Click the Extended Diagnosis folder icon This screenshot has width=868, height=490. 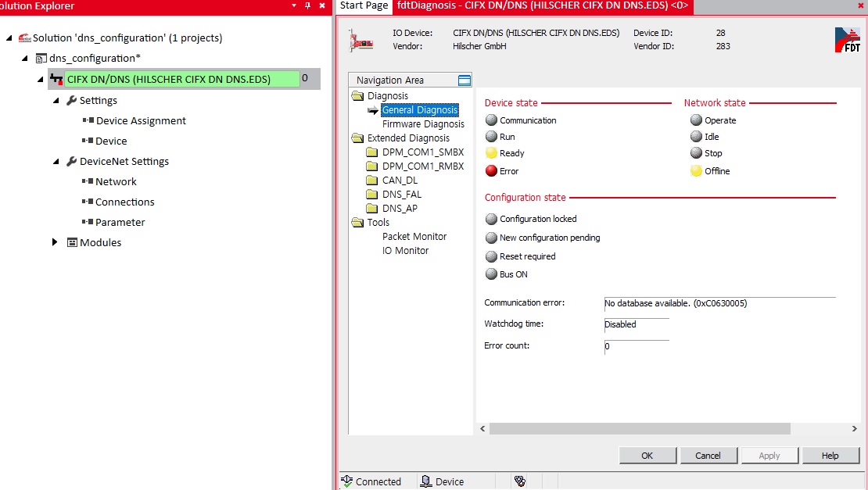coord(357,138)
